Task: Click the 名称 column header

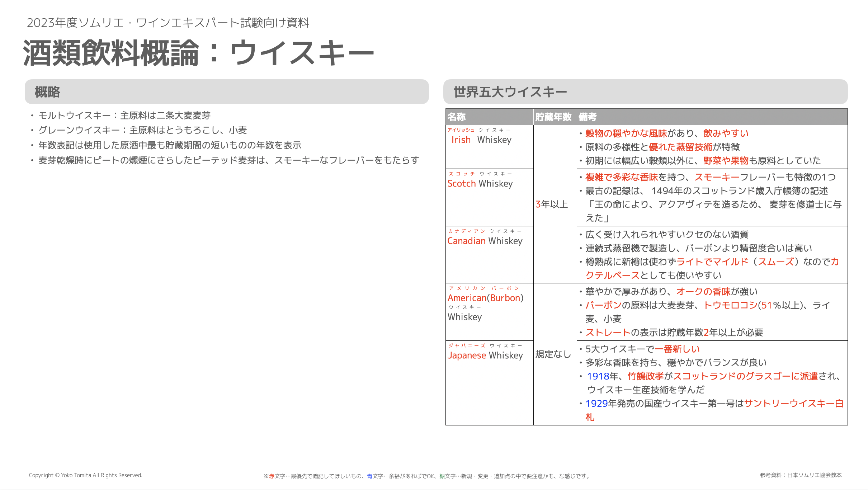Action: coord(489,117)
